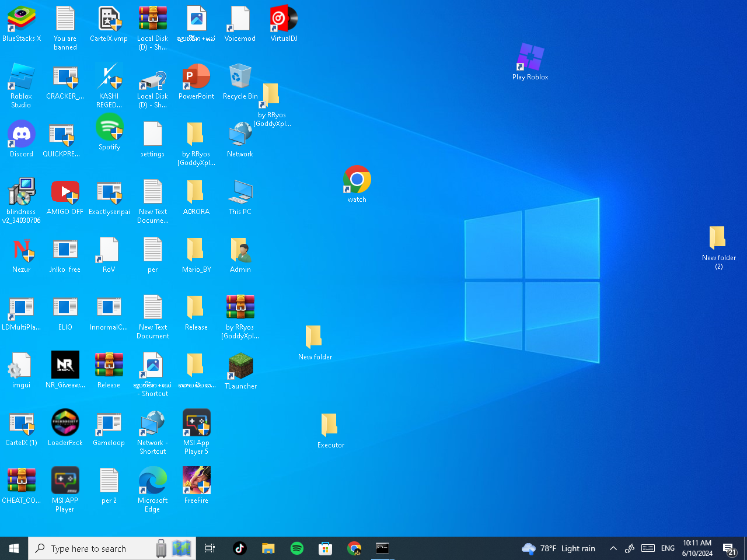Open the AMIGO OFF icon
The width and height of the screenshot is (747, 560).
click(x=65, y=198)
